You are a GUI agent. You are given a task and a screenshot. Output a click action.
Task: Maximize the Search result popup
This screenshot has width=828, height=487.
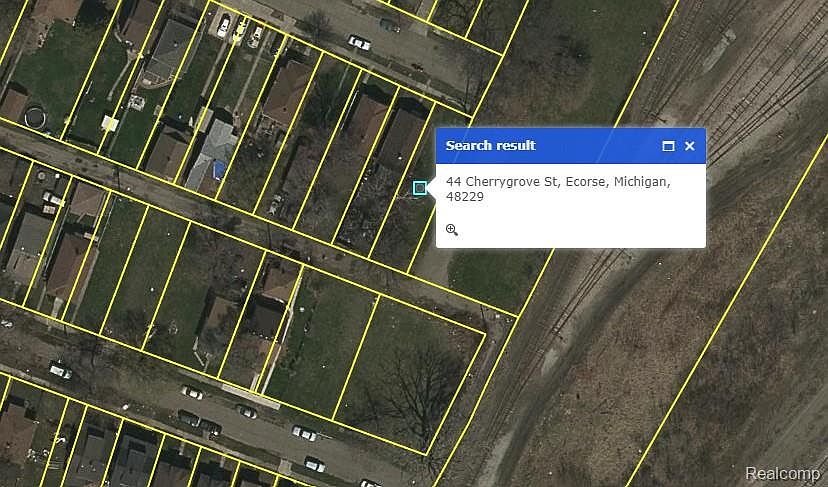(668, 146)
